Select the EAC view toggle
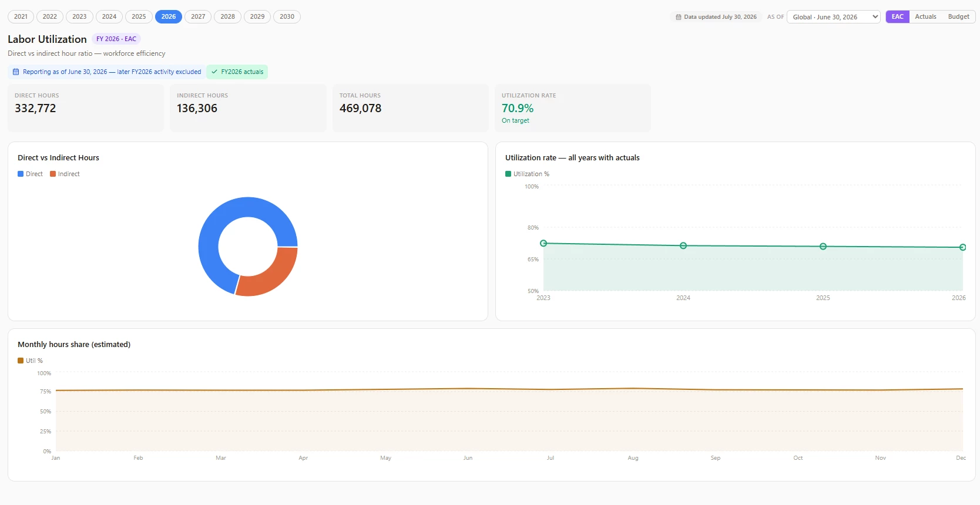 [x=897, y=16]
